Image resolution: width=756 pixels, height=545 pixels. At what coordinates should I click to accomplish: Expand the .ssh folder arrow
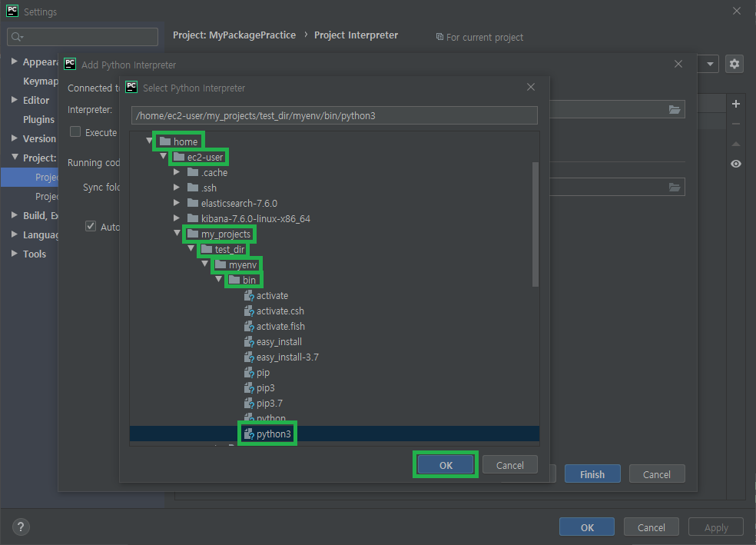click(x=177, y=188)
